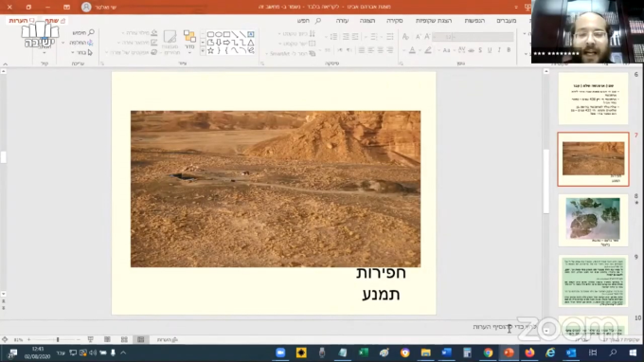Decrease font size with smaller A
644x362 pixels.
click(x=418, y=37)
